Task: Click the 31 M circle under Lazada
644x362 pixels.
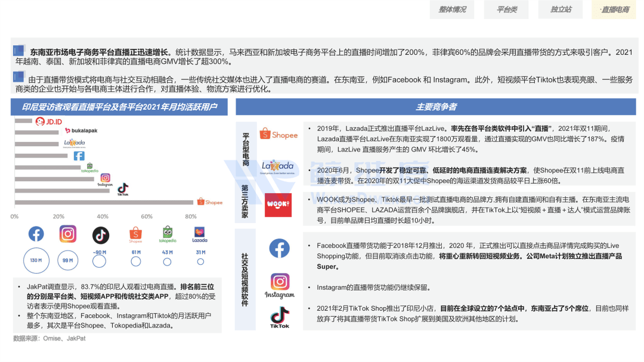Action: pyautogui.click(x=200, y=261)
